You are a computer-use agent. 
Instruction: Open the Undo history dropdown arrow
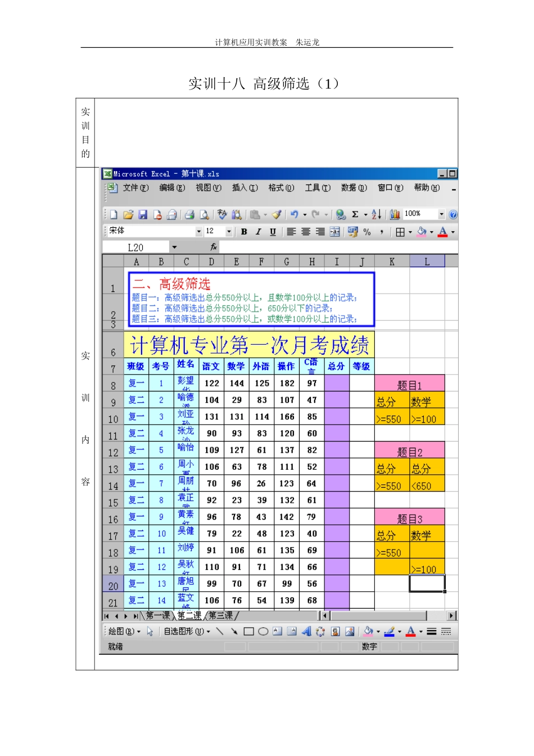pyautogui.click(x=305, y=214)
